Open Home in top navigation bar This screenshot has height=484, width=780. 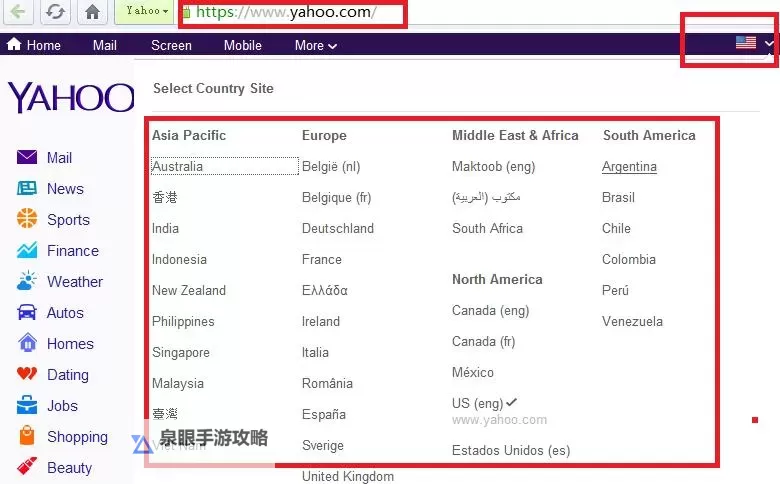coord(34,45)
